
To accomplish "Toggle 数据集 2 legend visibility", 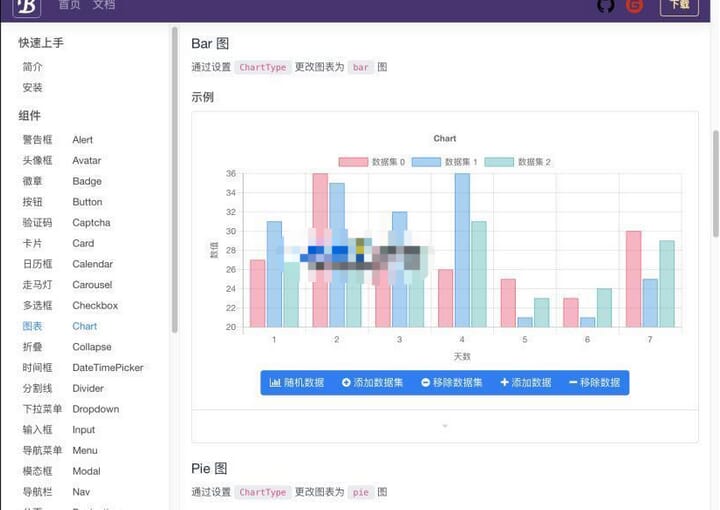I will pos(518,162).
